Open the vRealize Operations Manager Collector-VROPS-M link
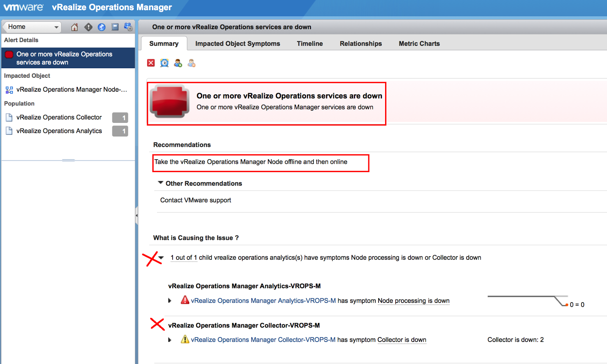This screenshot has height=364, width=607. pos(263,340)
